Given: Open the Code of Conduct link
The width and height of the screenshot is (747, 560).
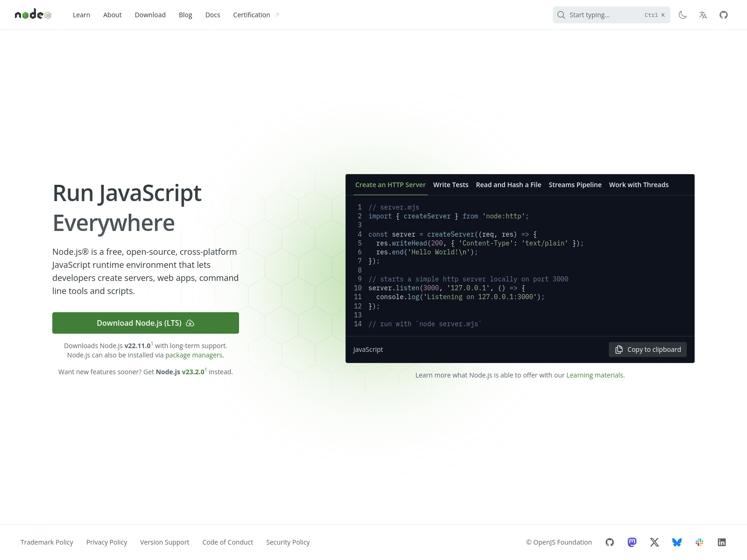Looking at the screenshot, I should [x=227, y=542].
